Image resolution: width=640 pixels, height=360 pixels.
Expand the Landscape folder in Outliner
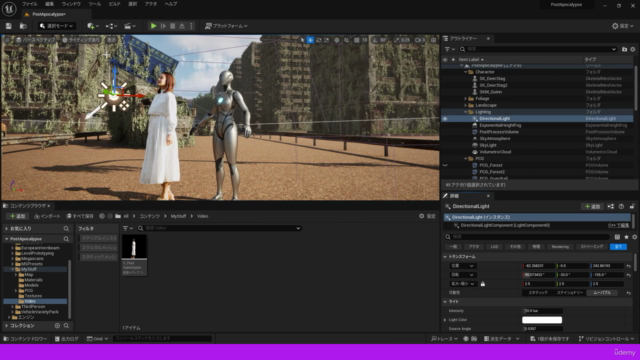coord(466,105)
